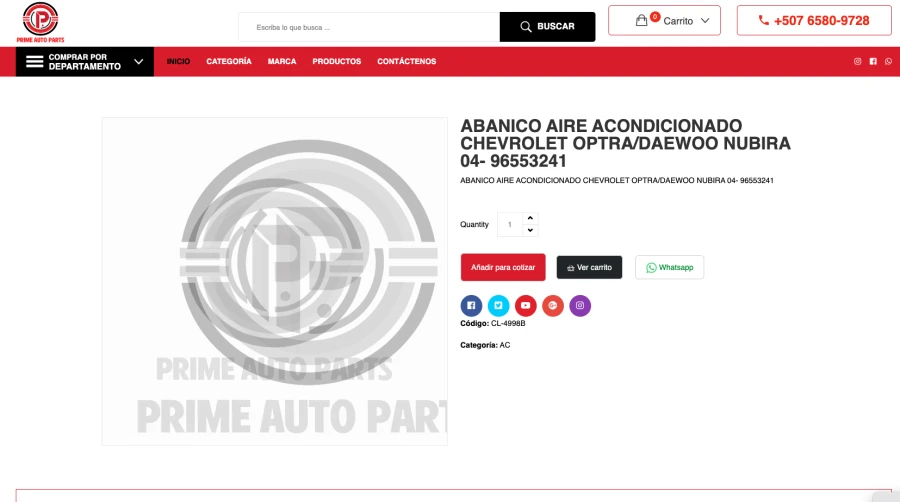Open the orange Google Plus circle icon
The width and height of the screenshot is (900, 502).
coord(553,305)
